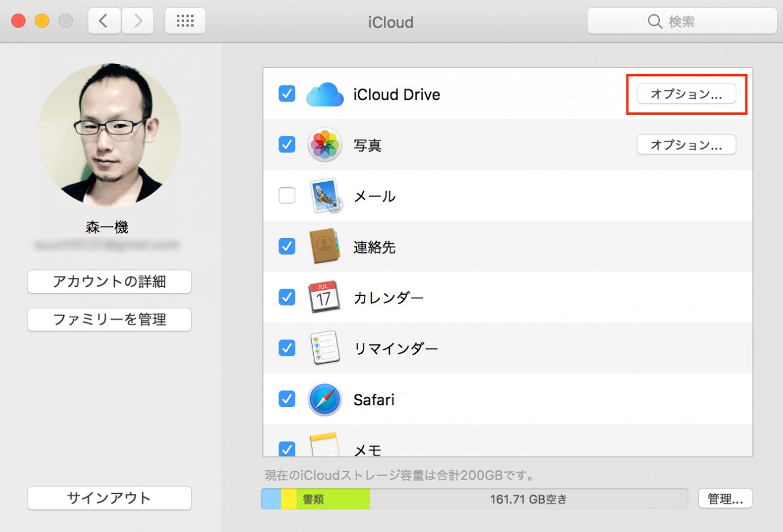Click the 161.71 GB空き free space area
783x532 pixels.
point(528,499)
